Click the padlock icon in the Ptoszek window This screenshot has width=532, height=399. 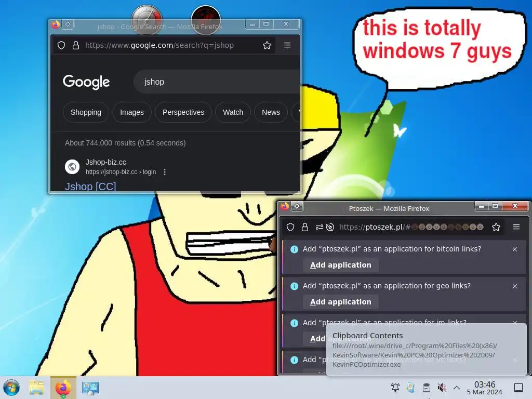tap(304, 227)
